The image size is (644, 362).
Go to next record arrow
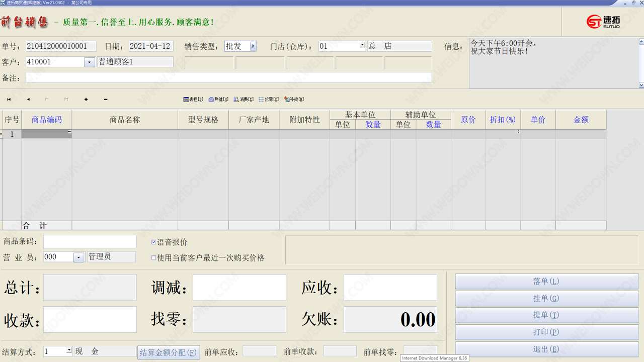[x=47, y=100]
